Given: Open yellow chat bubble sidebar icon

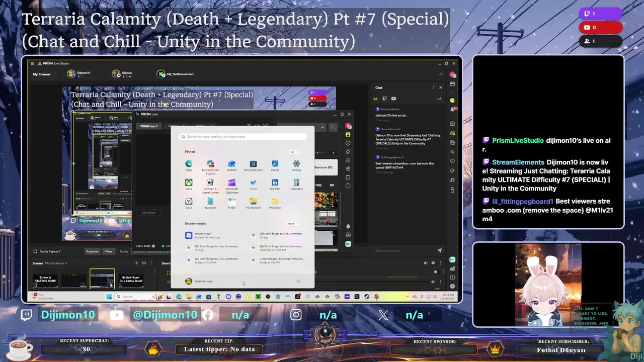Looking at the screenshot, I should tap(453, 101).
